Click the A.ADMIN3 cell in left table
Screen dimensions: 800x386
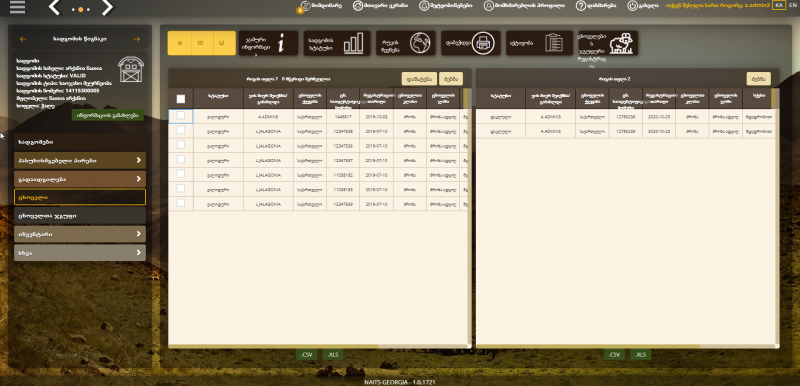coord(269,117)
